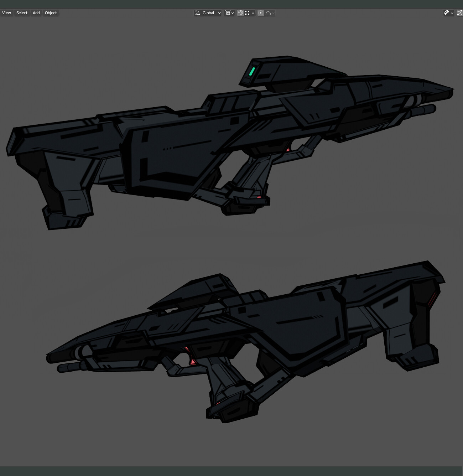Image resolution: width=463 pixels, height=476 pixels.
Task: Toggle viewport gizmos visibility
Action: [460, 13]
